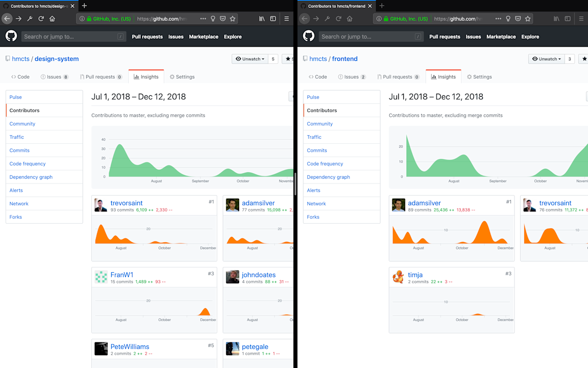Bookmark the frontend page with star icon

click(x=528, y=19)
